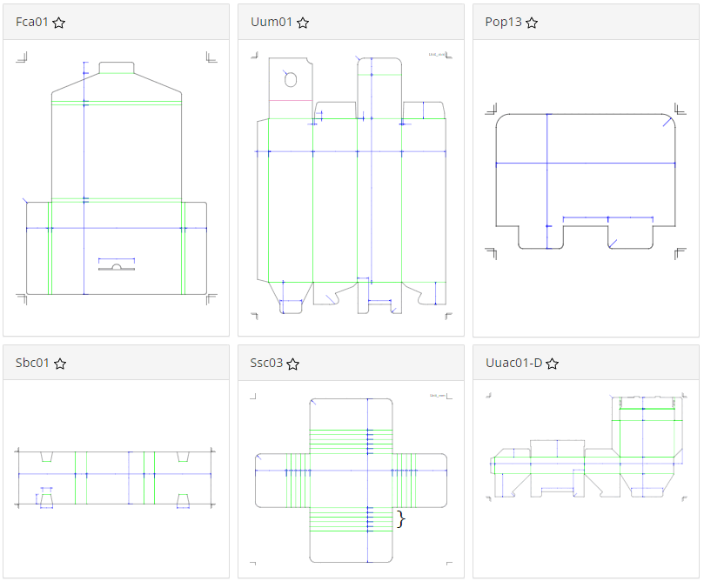Viewport: 704px width, 588px height.
Task: Click the Uum01 template name
Action: tap(271, 22)
